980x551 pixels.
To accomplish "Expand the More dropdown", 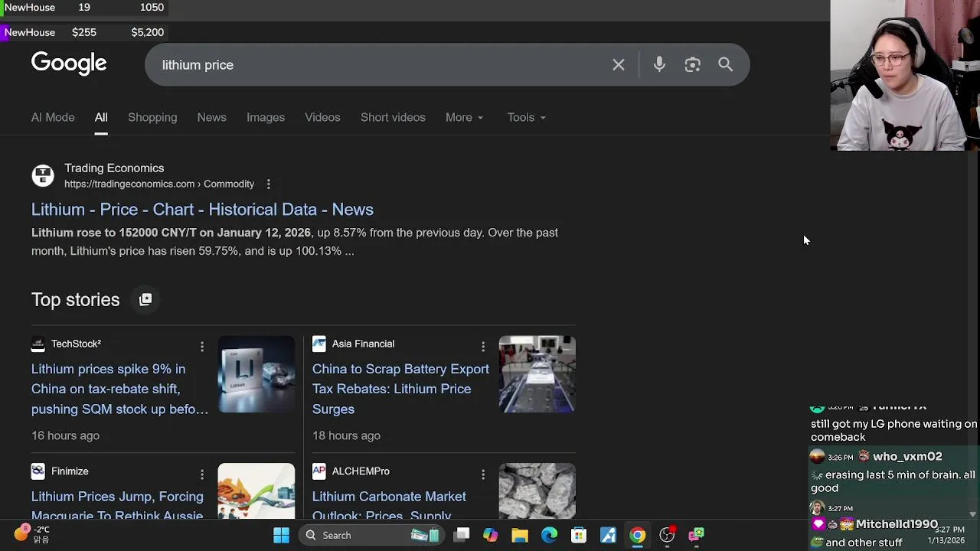I will pos(464,117).
